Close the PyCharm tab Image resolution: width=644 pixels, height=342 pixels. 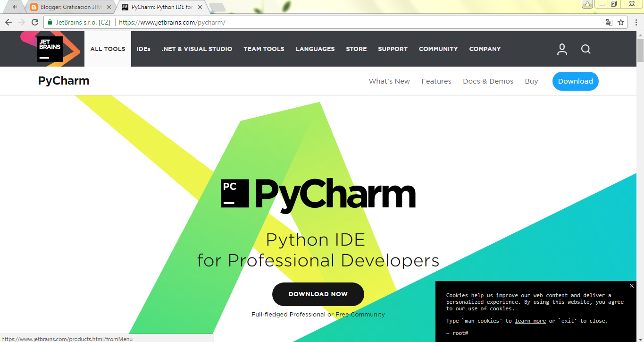click(200, 7)
